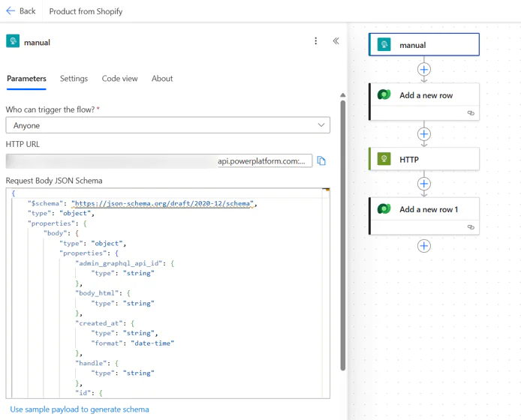Click the "handle" schema line
This screenshot has width=521, height=420.
click(97, 363)
